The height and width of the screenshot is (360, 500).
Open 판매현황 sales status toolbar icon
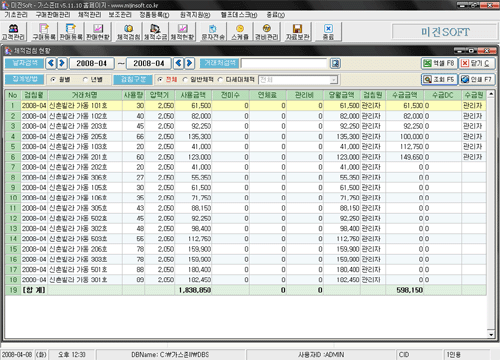coord(98,32)
